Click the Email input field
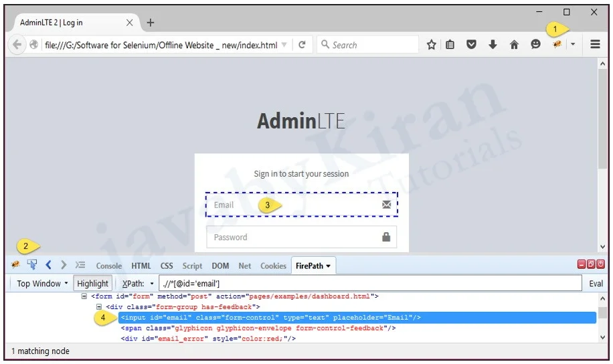 coord(301,205)
